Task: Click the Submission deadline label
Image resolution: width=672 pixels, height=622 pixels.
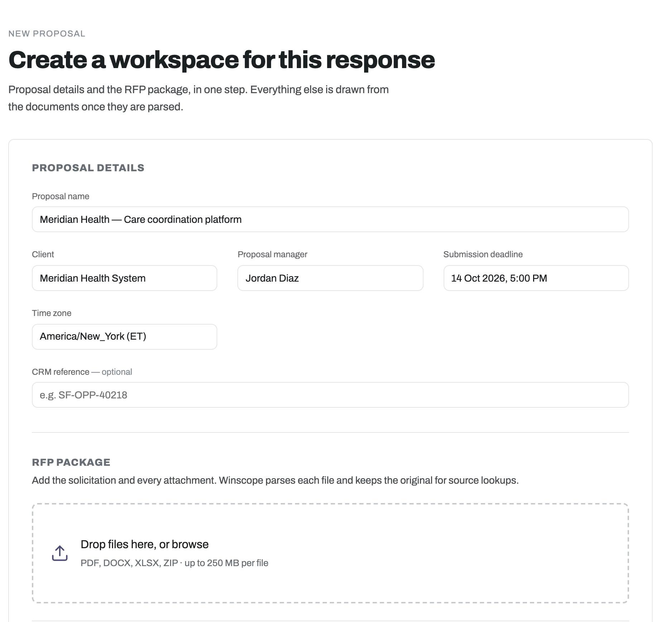Action: (x=483, y=254)
